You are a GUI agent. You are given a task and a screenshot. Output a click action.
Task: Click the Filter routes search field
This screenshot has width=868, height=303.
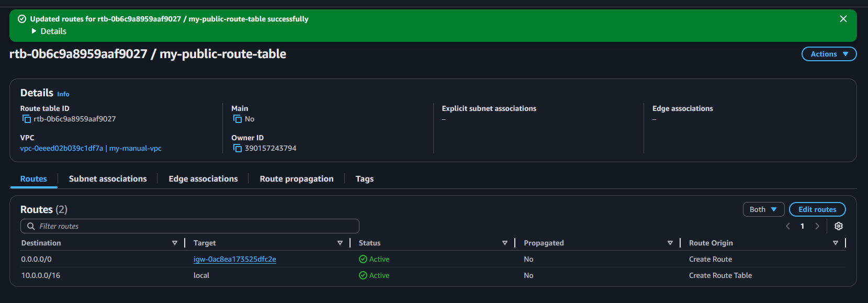coord(194,226)
